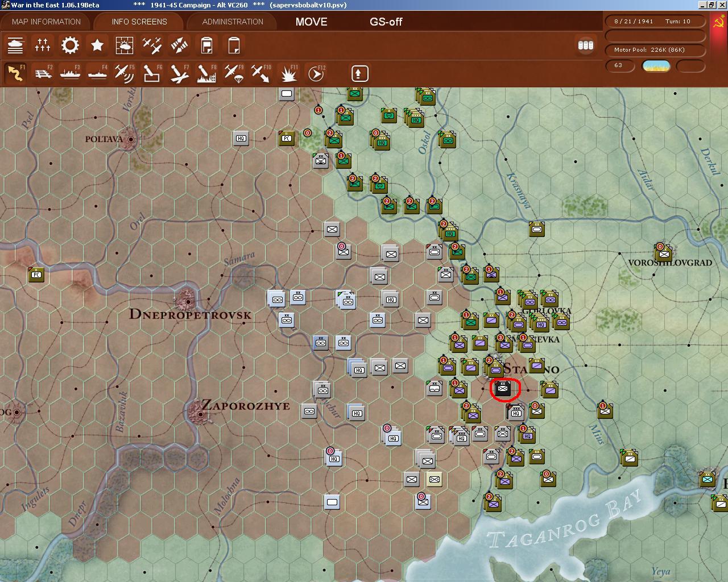Viewport: 728px width, 582px height.
Task: Click the F11 explosion icon
Action: 288,73
